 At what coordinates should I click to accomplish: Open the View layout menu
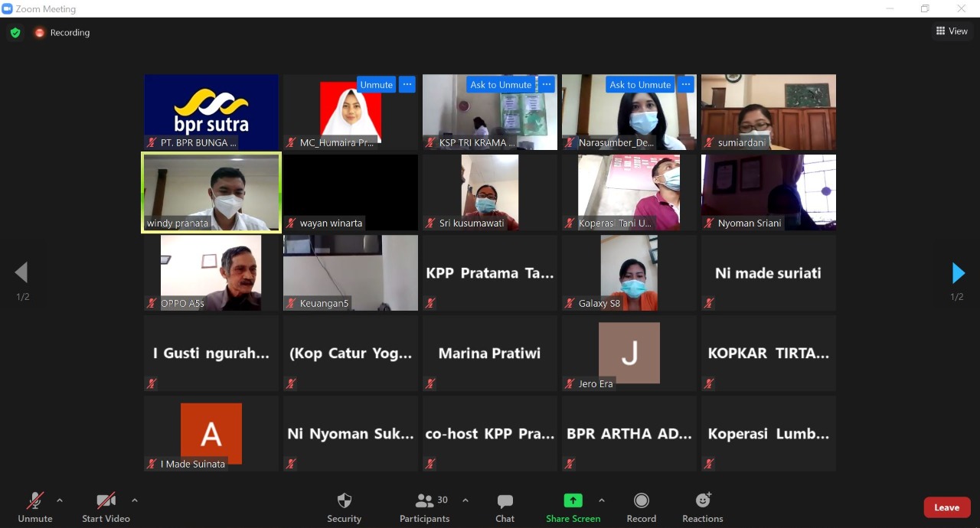(952, 31)
